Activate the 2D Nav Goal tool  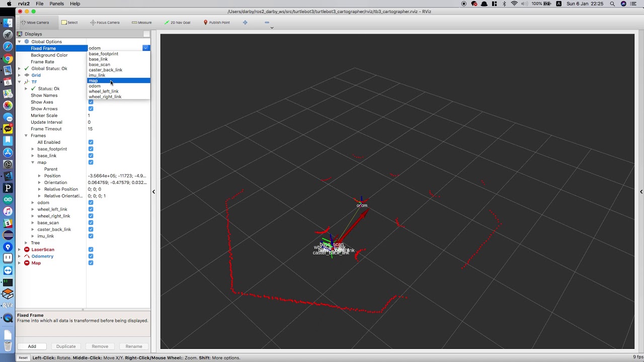(177, 23)
